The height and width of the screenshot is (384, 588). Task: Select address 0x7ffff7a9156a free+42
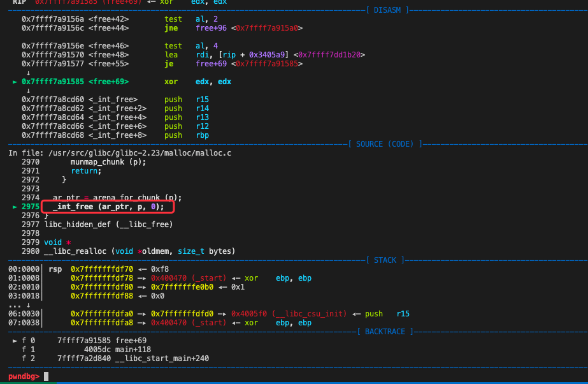tap(75, 18)
